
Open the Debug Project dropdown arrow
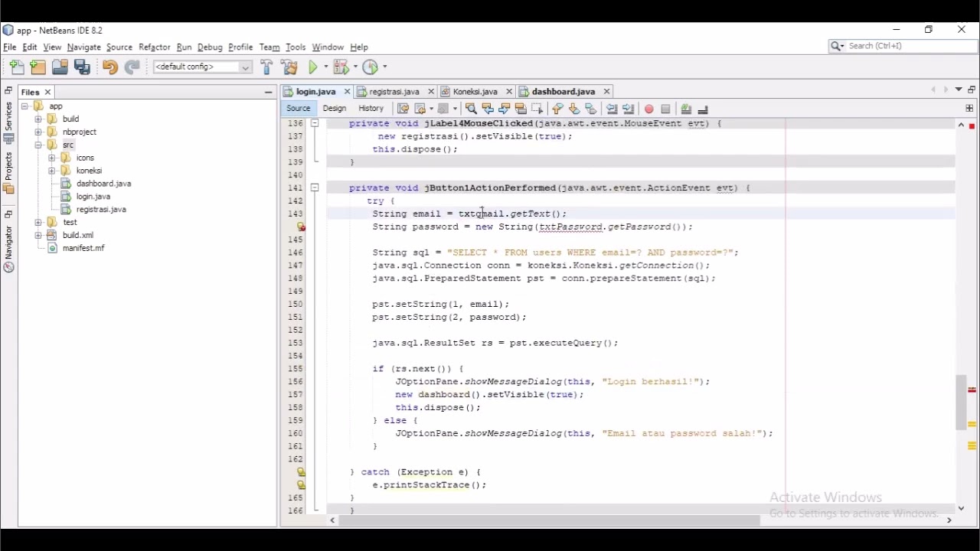(354, 67)
